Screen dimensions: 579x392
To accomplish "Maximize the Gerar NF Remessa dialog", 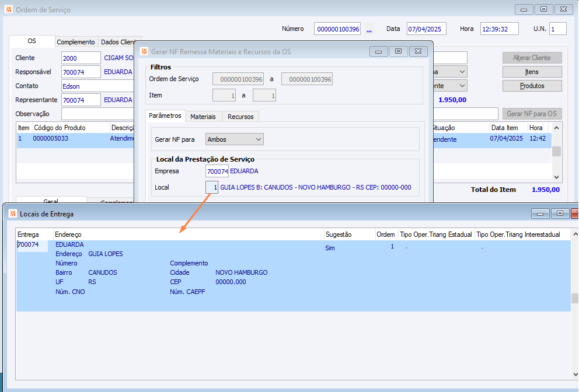I will [x=398, y=51].
